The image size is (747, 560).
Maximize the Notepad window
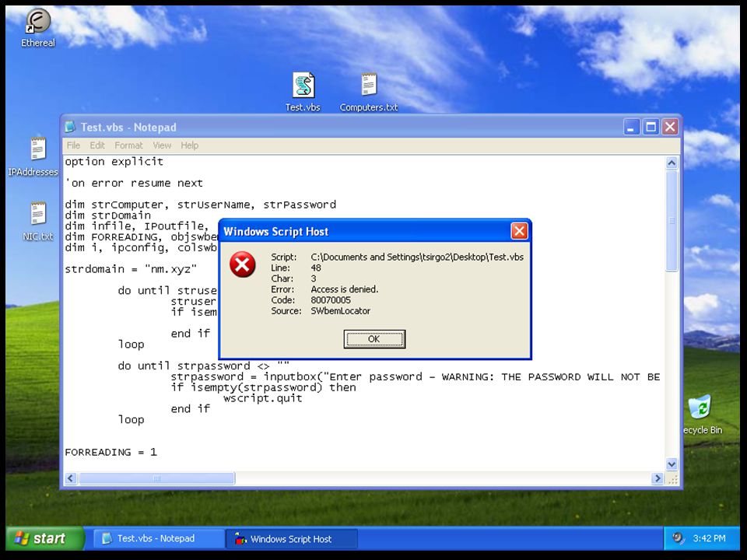651,127
